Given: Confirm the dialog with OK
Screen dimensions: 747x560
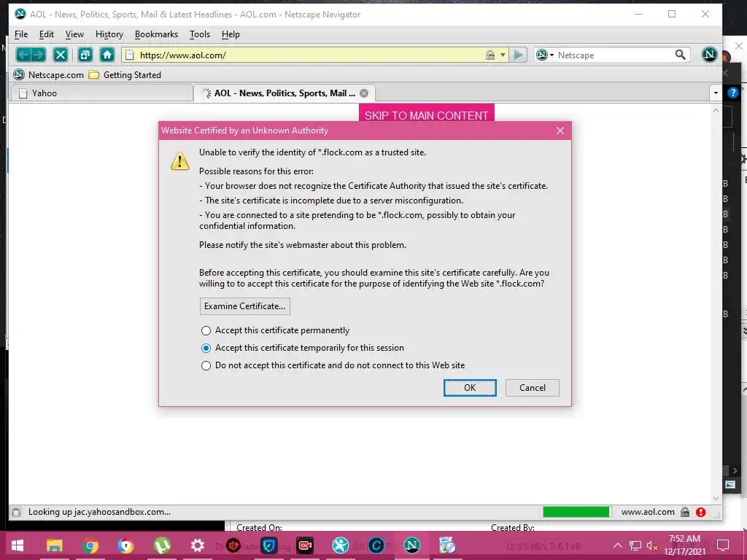Looking at the screenshot, I should click(x=470, y=388).
